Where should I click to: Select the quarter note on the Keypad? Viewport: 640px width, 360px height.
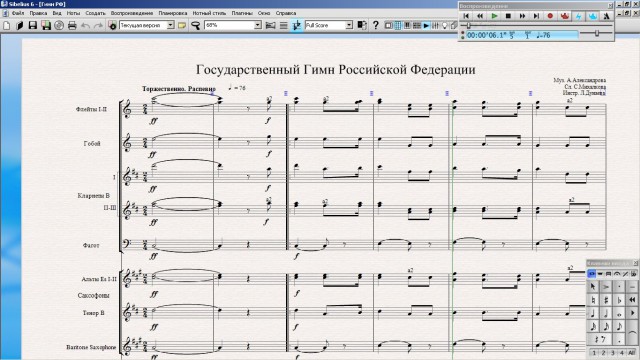coord(593,313)
